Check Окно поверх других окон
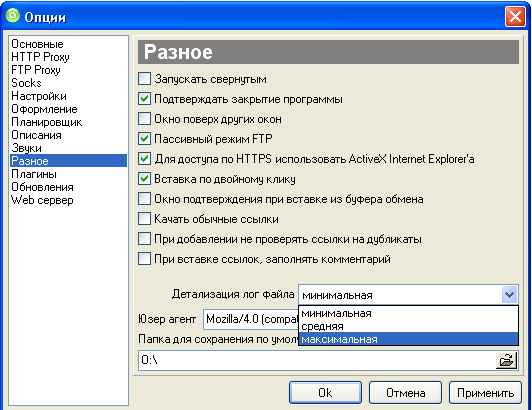 coord(145,119)
